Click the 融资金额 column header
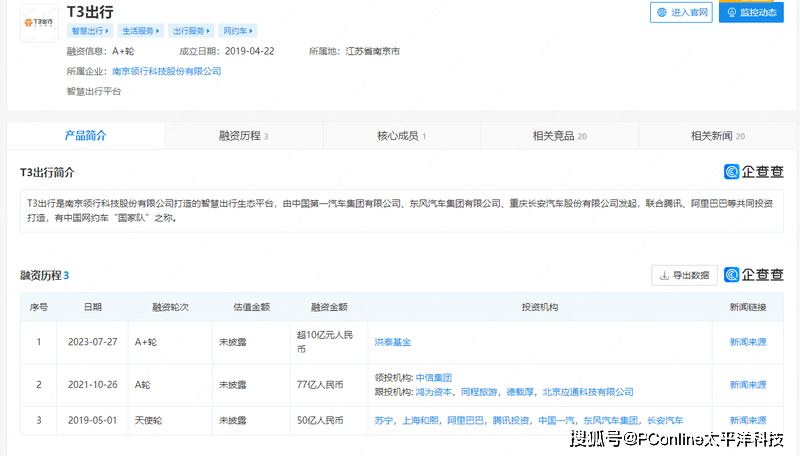Screen dimensions: 800x456 329,307
